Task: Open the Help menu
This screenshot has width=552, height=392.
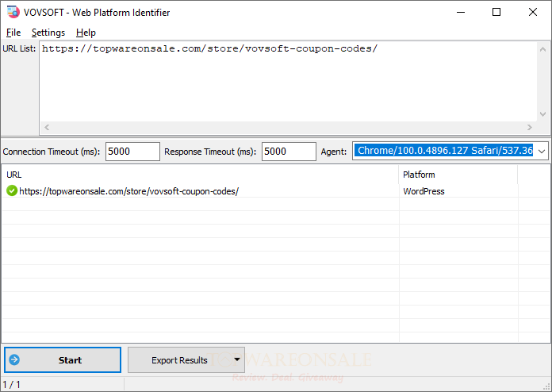Action: click(86, 33)
